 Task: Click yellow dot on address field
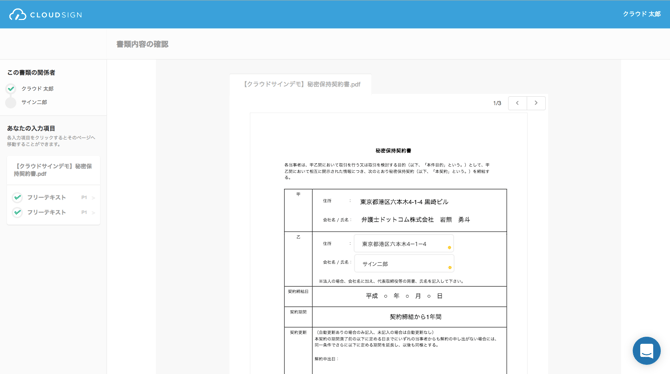[449, 247]
